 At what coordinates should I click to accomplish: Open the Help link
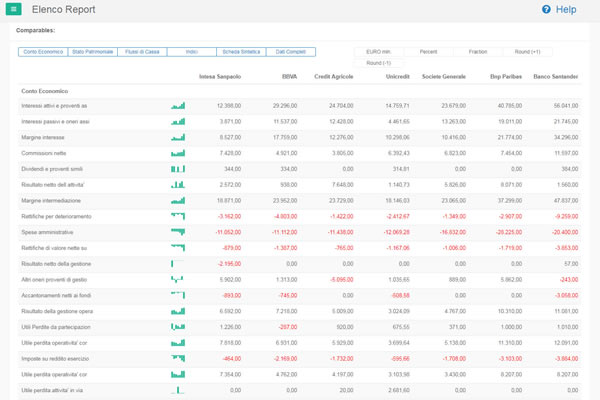point(566,9)
